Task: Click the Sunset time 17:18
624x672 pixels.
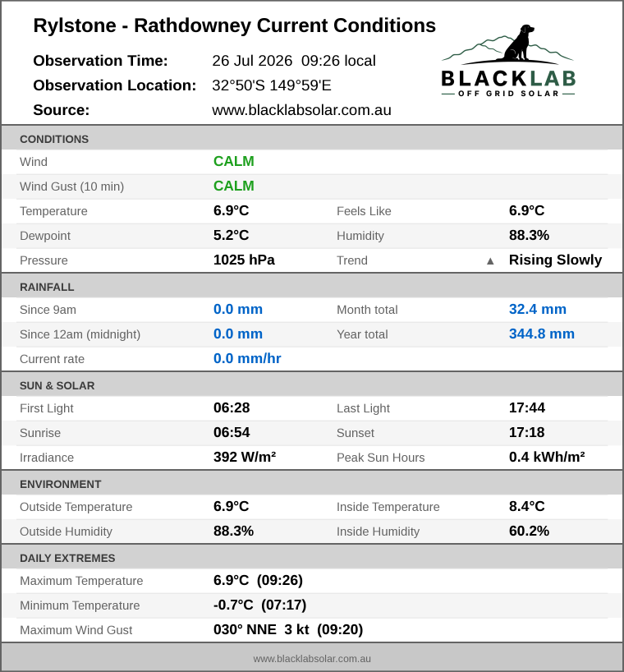Action: [x=527, y=432]
